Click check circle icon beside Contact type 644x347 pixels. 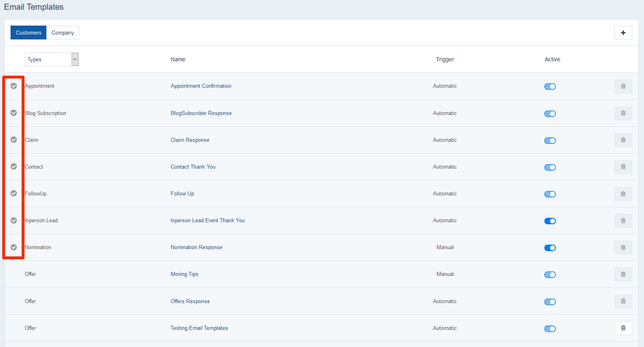click(14, 167)
